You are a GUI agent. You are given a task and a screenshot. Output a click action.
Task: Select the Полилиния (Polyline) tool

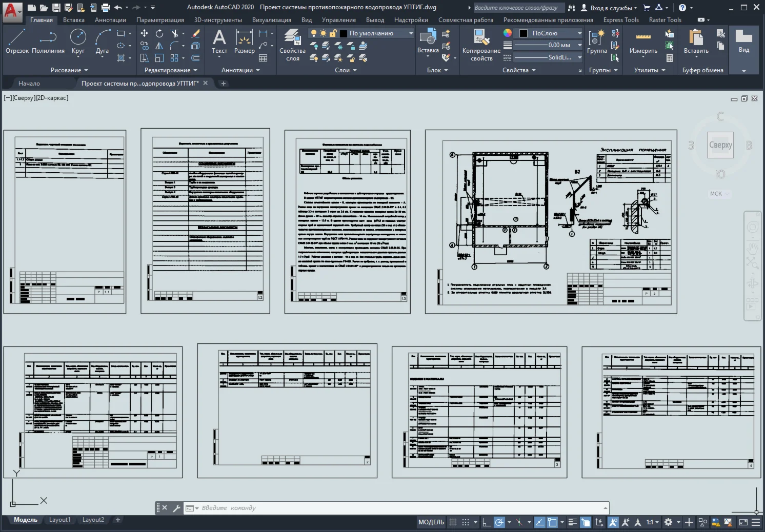tap(48, 41)
